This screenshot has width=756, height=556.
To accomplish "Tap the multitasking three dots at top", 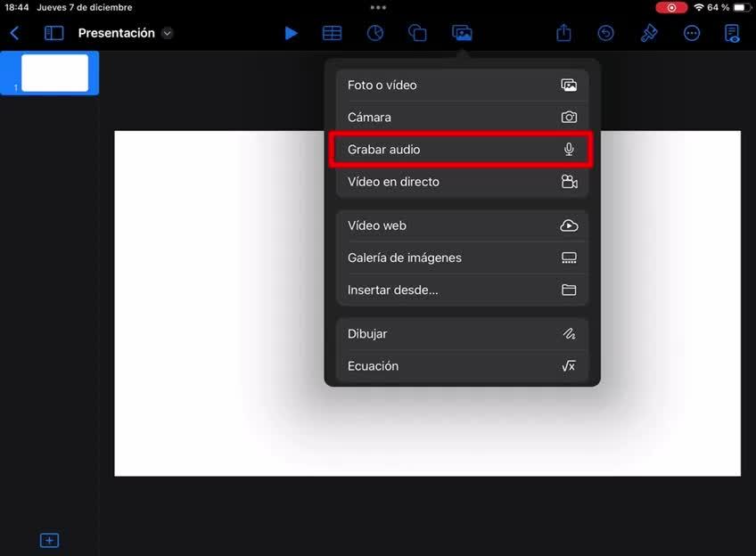I will (x=378, y=7).
